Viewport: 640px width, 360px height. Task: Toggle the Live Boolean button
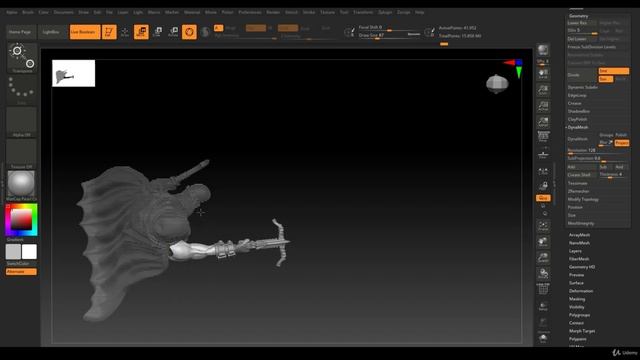(x=85, y=32)
